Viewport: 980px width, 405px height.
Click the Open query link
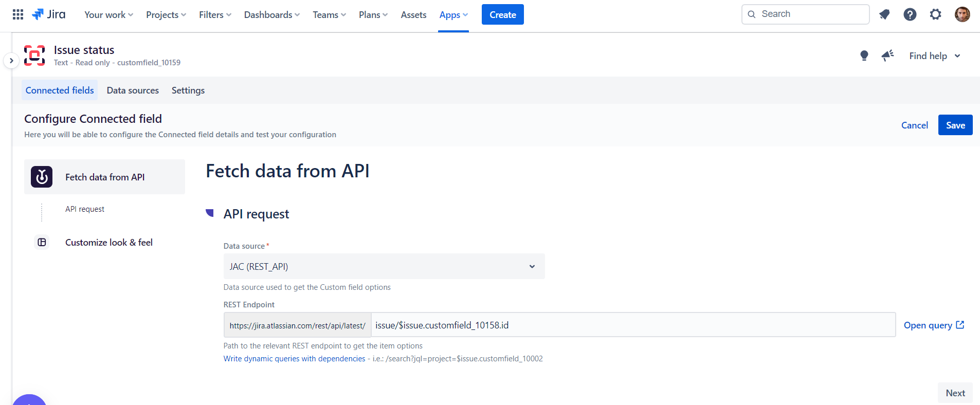[933, 325]
